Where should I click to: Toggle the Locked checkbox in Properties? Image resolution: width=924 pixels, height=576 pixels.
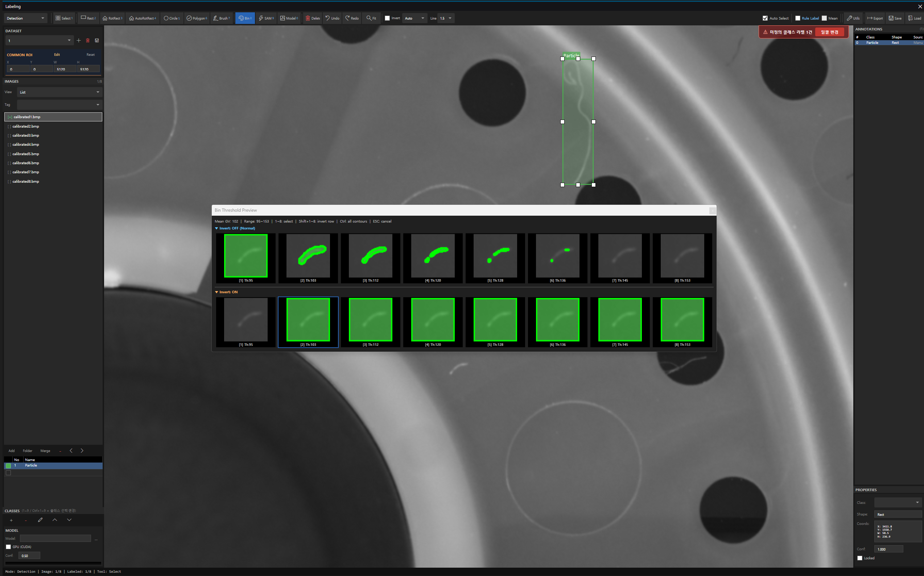tap(859, 558)
